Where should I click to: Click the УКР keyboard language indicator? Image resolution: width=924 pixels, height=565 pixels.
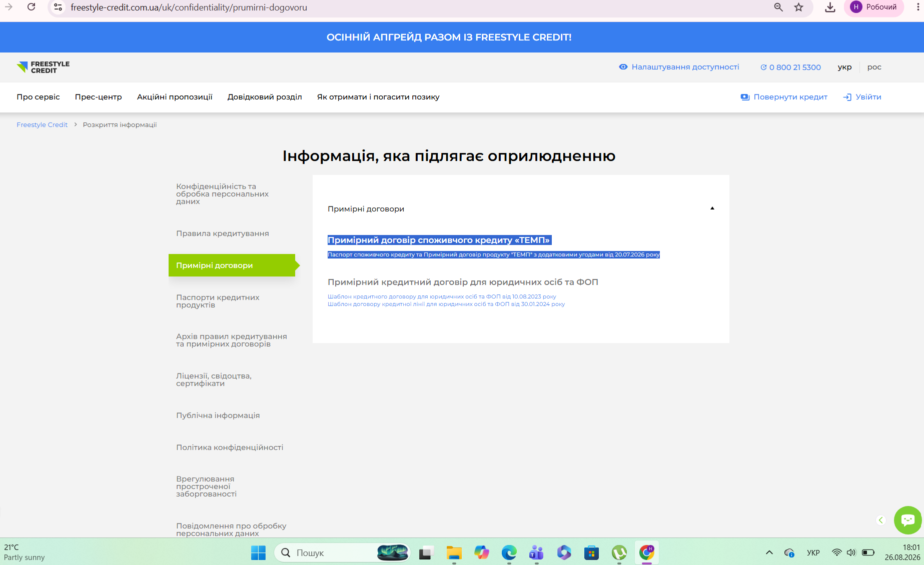point(813,552)
